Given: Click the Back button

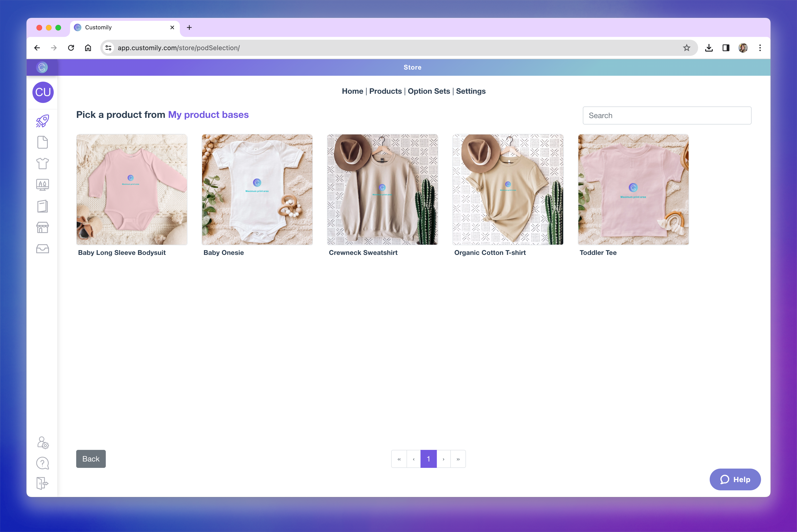Looking at the screenshot, I should pos(91,459).
